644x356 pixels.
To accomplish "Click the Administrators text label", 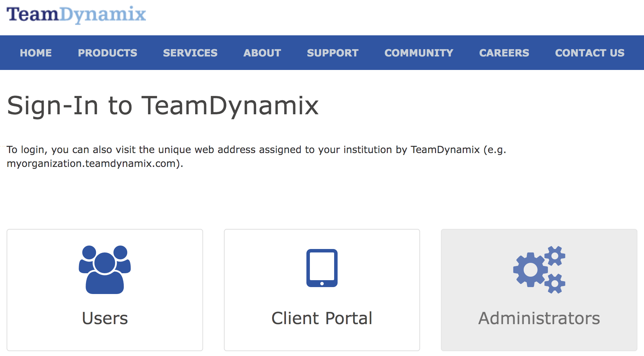I will [x=539, y=318].
